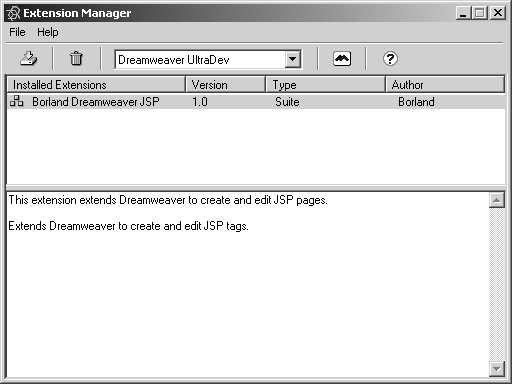Image resolution: width=512 pixels, height=384 pixels.
Task: Click the Dreamweaver UltraDev combo box field
Action: coord(208,60)
